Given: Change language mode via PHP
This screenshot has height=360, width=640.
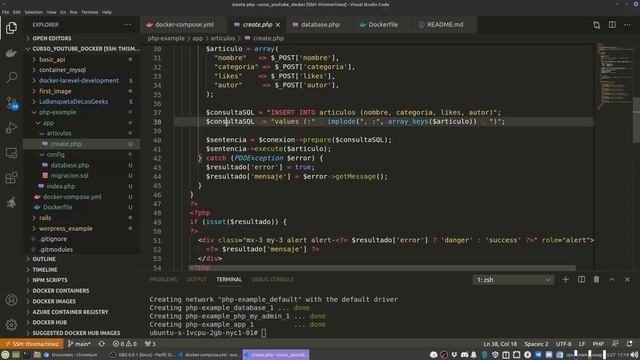Looking at the screenshot, I should 598,344.
